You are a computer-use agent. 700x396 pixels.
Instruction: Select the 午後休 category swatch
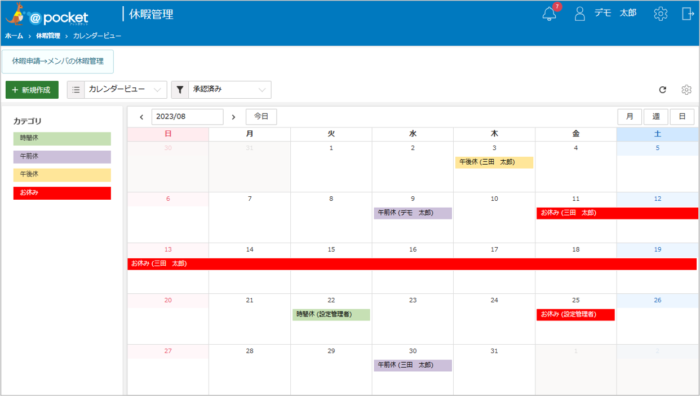(x=62, y=175)
